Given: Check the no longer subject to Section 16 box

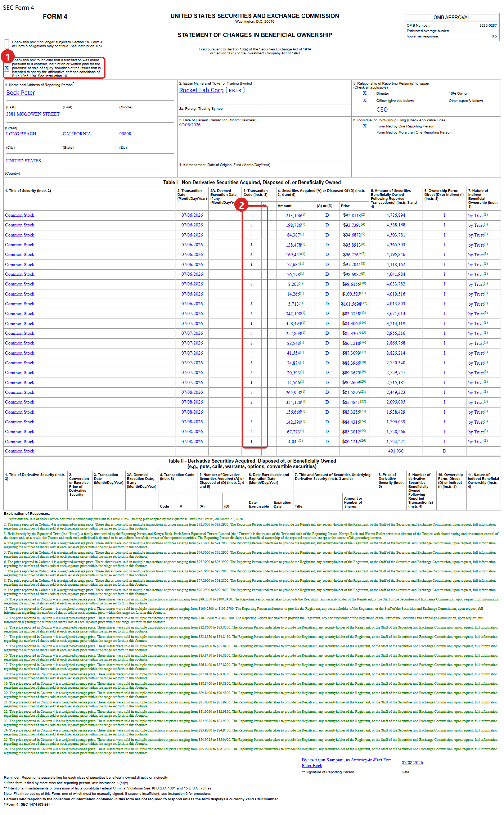Looking at the screenshot, I should point(7,44).
